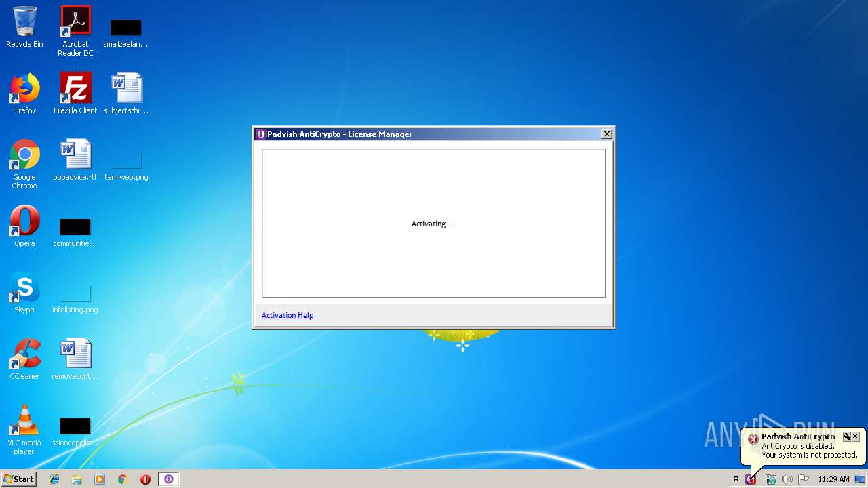Open the volume speaker tray icon
This screenshot has height=488, width=868.
point(787,479)
